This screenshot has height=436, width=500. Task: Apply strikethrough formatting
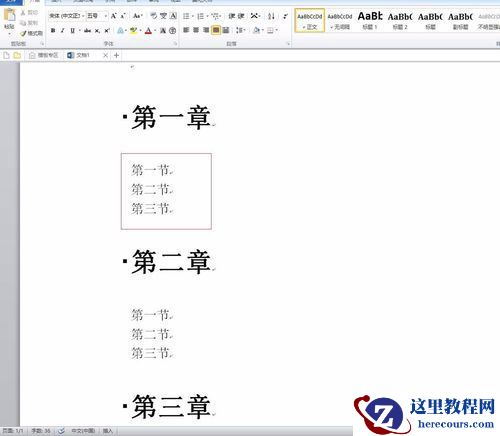(x=87, y=31)
